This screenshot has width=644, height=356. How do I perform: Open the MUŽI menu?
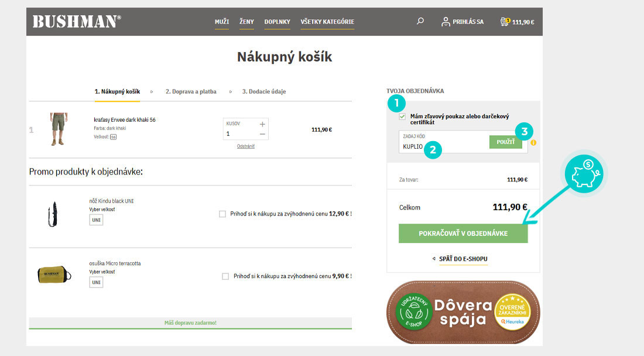[222, 22]
